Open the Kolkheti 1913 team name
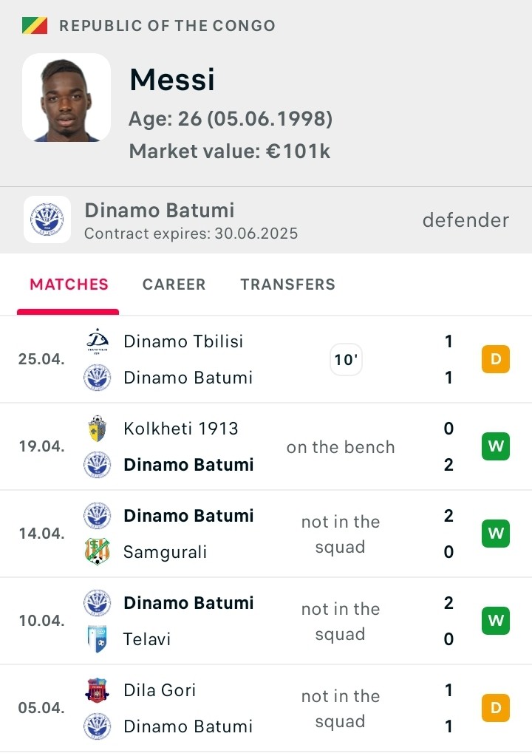532x756 pixels. [181, 429]
